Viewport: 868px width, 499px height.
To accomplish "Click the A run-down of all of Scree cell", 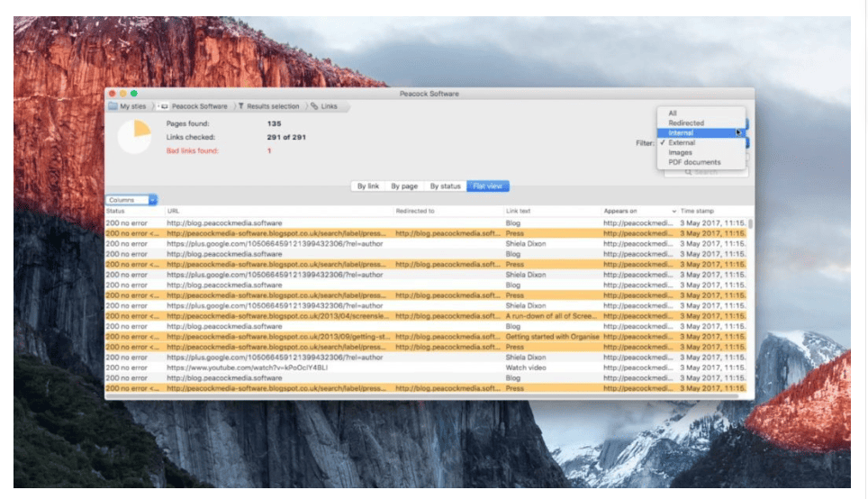I will 551,316.
